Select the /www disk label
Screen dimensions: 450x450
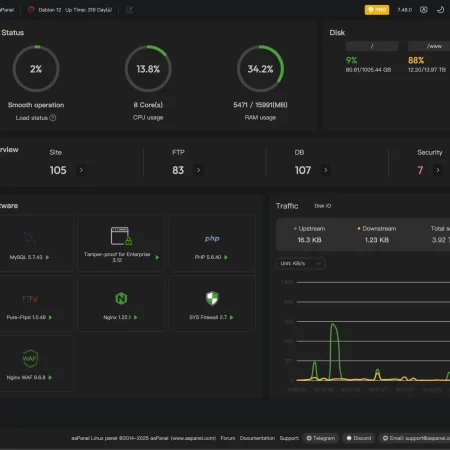(434, 46)
